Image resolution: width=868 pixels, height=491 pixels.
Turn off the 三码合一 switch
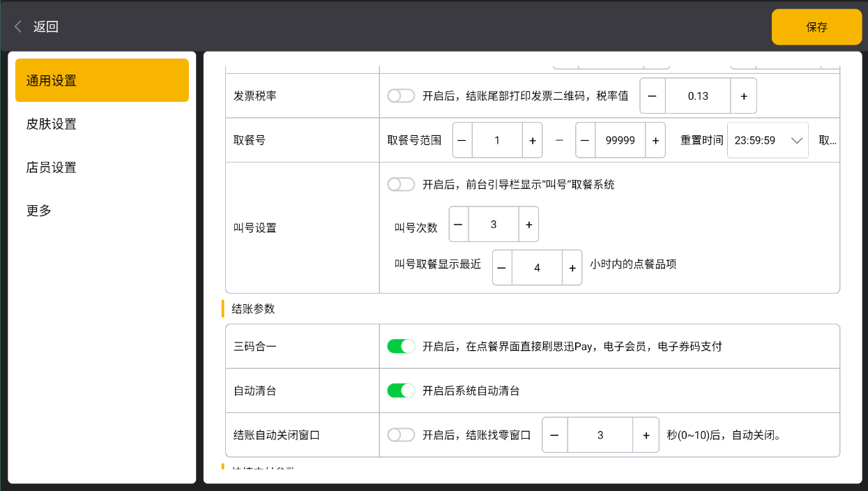click(401, 347)
